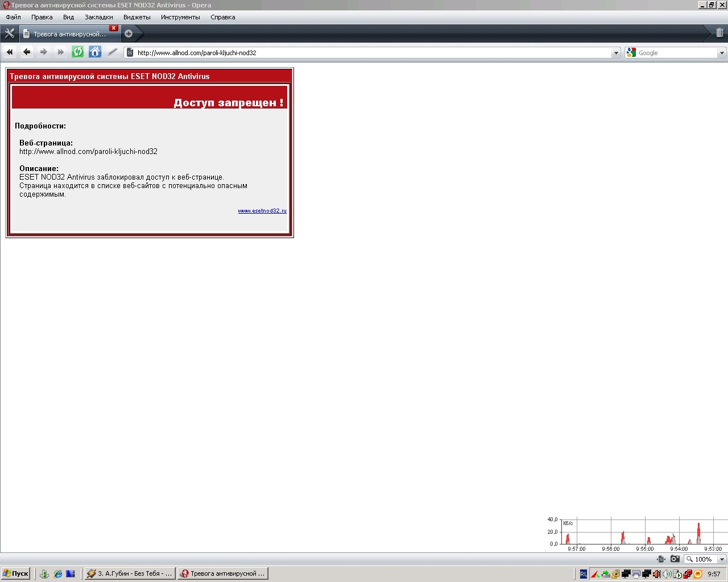Switch to 'А.Губин - Без Тебя' taskbar window
Screen dimensions: 728x582
click(130, 573)
